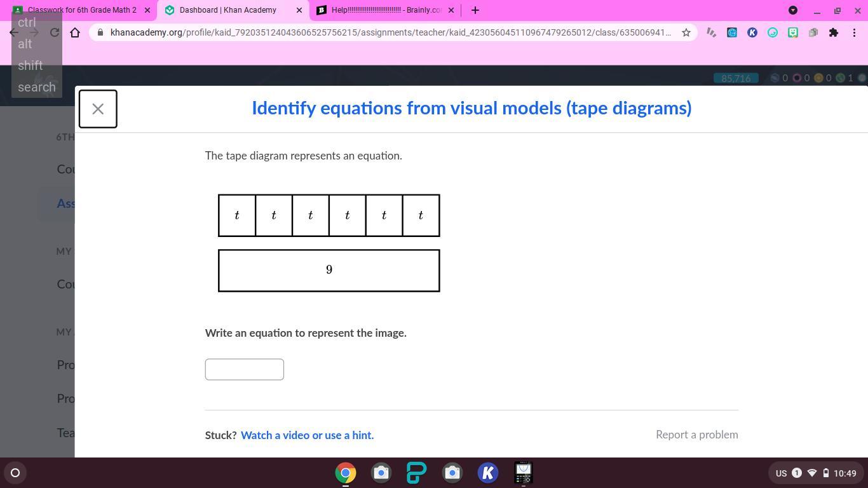The height and width of the screenshot is (488, 868).
Task: Open the Khan Academy K app on shelf
Action: click(488, 473)
